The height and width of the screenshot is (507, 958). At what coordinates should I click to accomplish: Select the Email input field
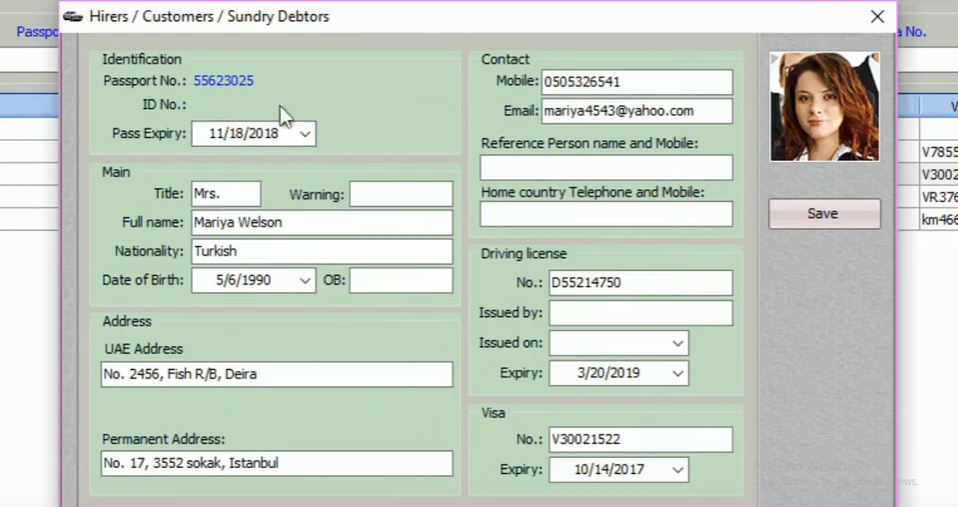pyautogui.click(x=636, y=111)
